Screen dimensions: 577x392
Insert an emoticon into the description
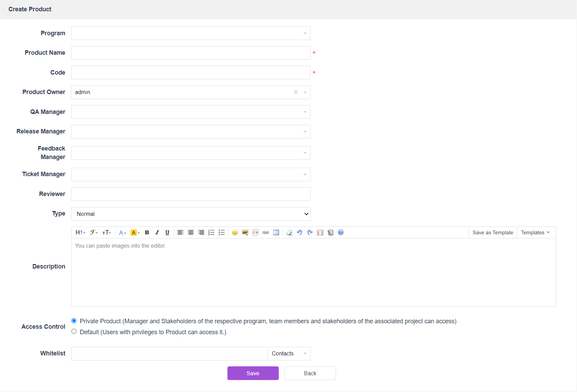(x=235, y=233)
